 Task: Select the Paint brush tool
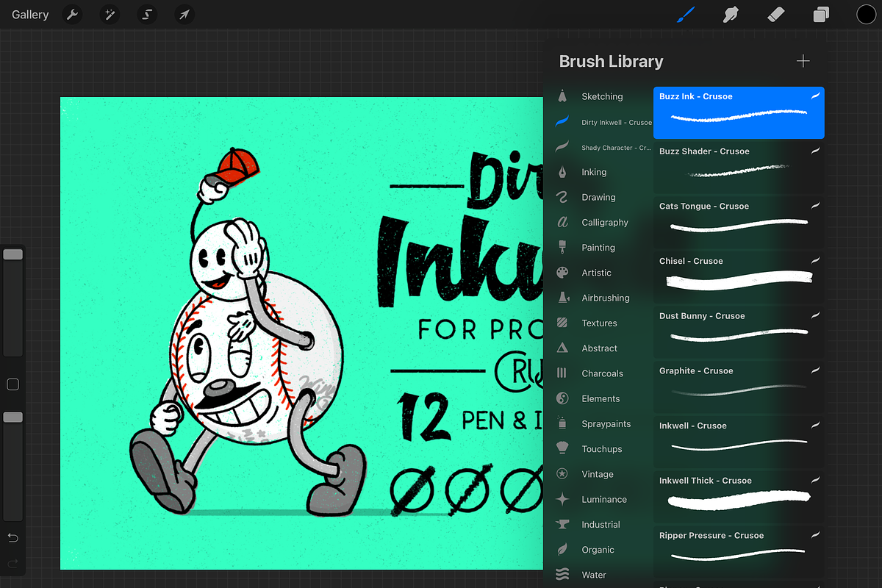(685, 15)
